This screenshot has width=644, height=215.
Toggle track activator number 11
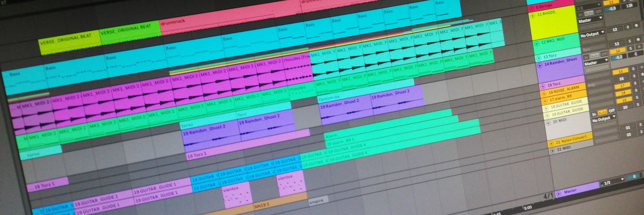pyautogui.click(x=611, y=3)
